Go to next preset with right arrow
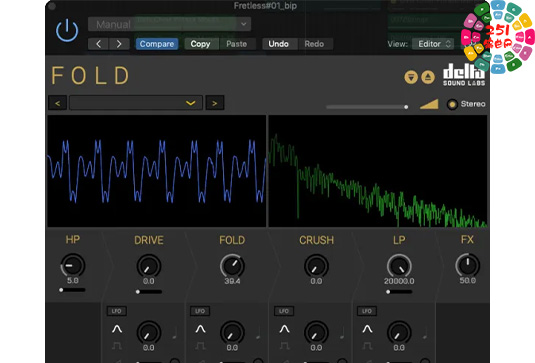The width and height of the screenshot is (535, 363). pyautogui.click(x=119, y=44)
